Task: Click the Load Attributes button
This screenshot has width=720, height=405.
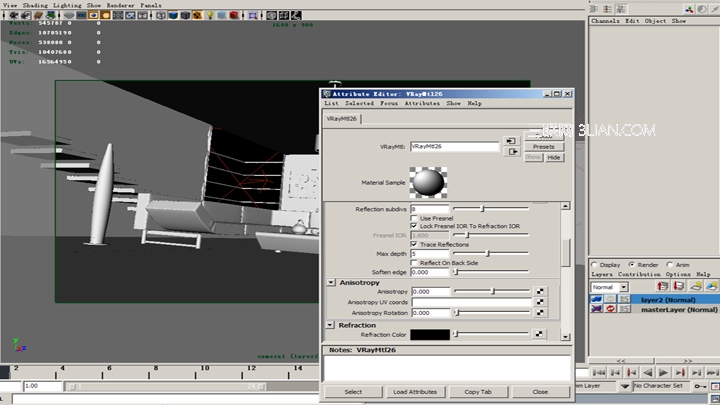Action: click(x=415, y=392)
